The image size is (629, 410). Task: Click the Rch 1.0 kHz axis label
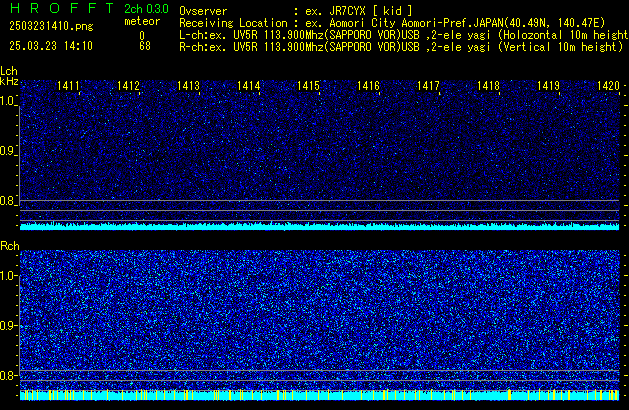pos(8,276)
